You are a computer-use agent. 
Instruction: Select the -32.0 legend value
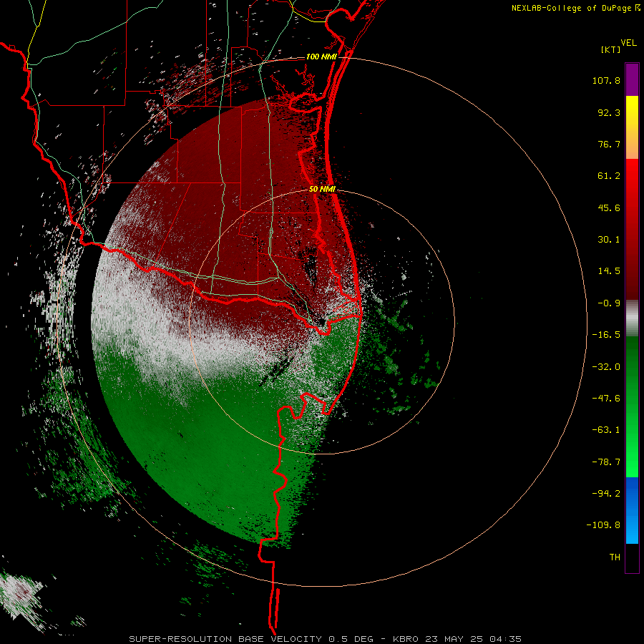(x=606, y=367)
